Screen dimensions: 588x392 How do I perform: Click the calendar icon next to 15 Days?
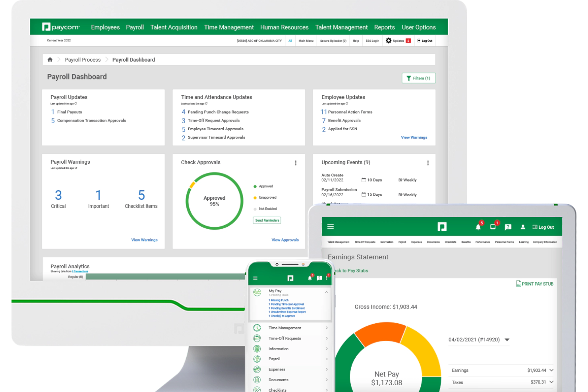(364, 195)
